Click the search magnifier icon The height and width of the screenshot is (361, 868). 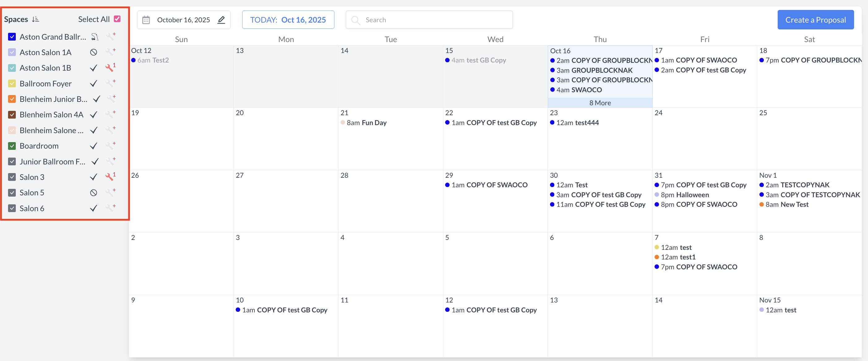[x=355, y=20]
